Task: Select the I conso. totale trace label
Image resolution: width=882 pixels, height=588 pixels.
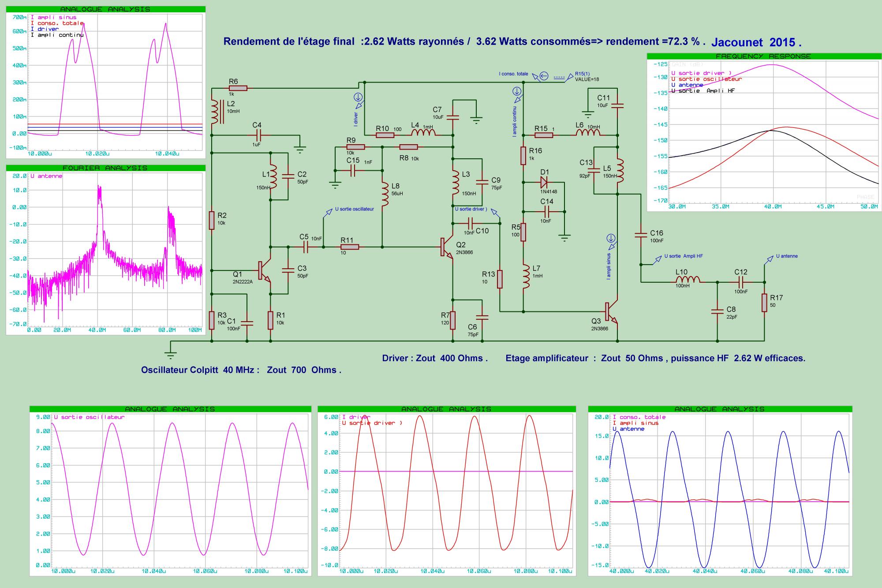Action: pos(57,23)
